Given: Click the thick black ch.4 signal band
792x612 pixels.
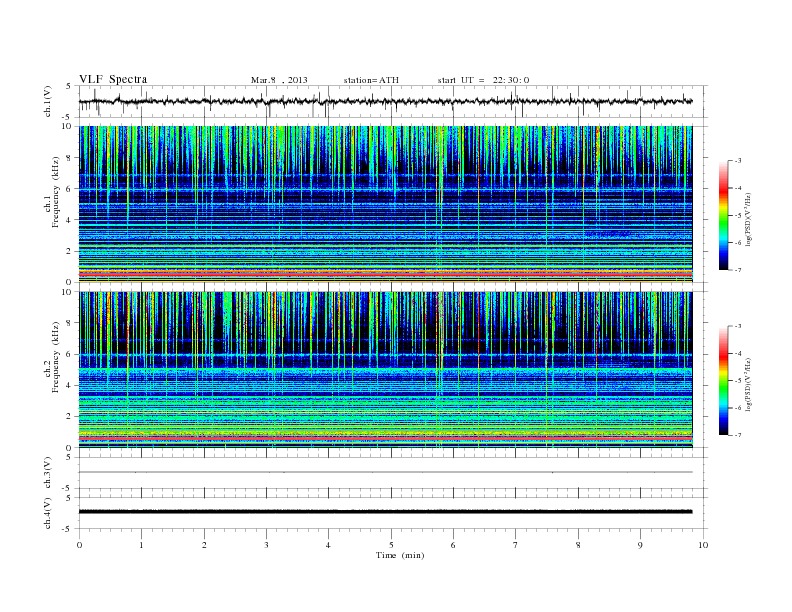Looking at the screenshot, I should click(385, 512).
